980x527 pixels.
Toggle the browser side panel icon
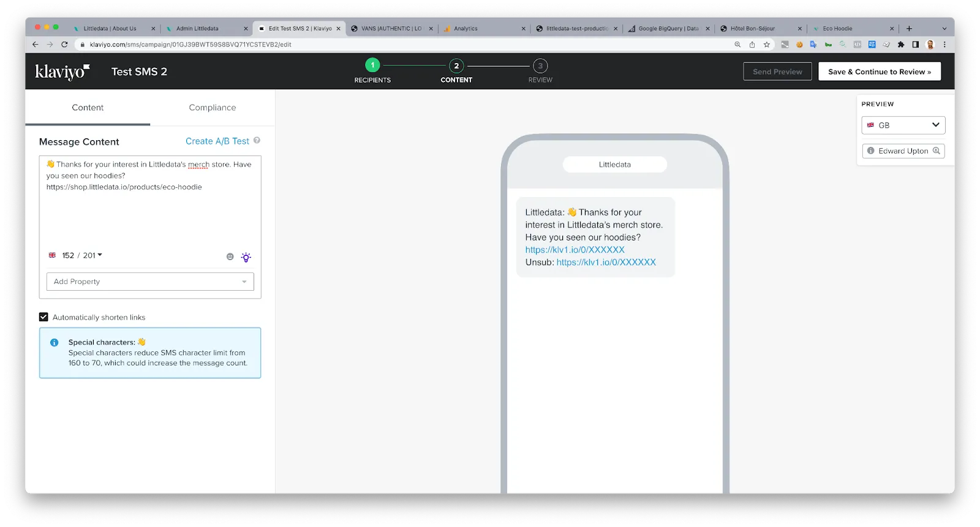point(916,45)
